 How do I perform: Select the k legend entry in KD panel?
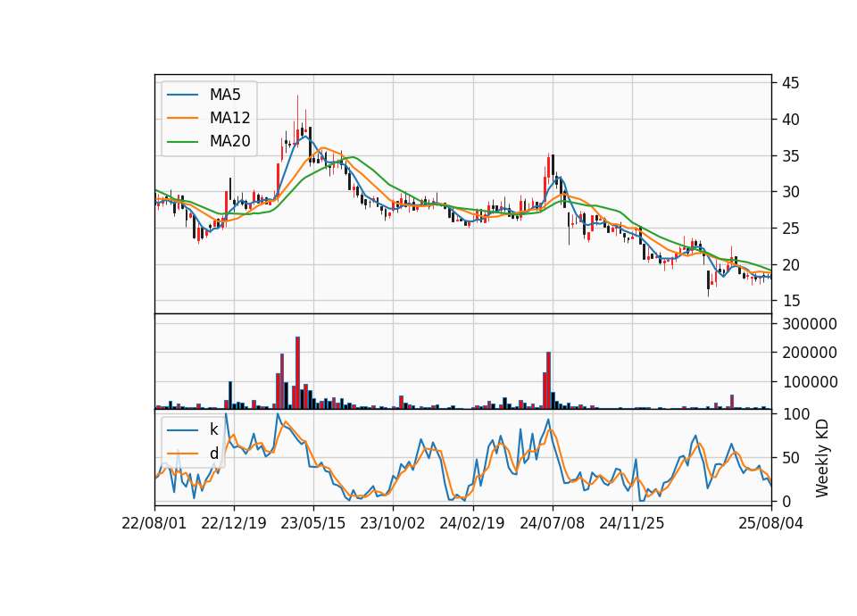click(x=193, y=429)
